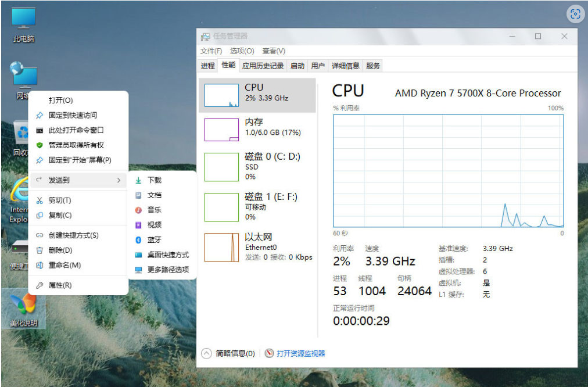This screenshot has width=588, height=387.
Task: Choose 打开(O) in the context menu
Action: point(78,100)
